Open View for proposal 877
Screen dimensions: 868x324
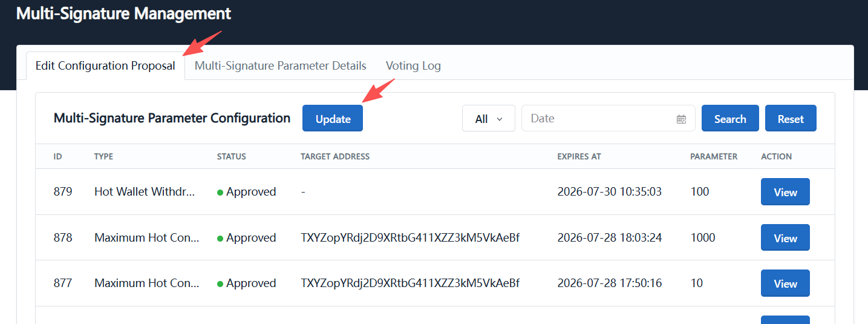(785, 283)
